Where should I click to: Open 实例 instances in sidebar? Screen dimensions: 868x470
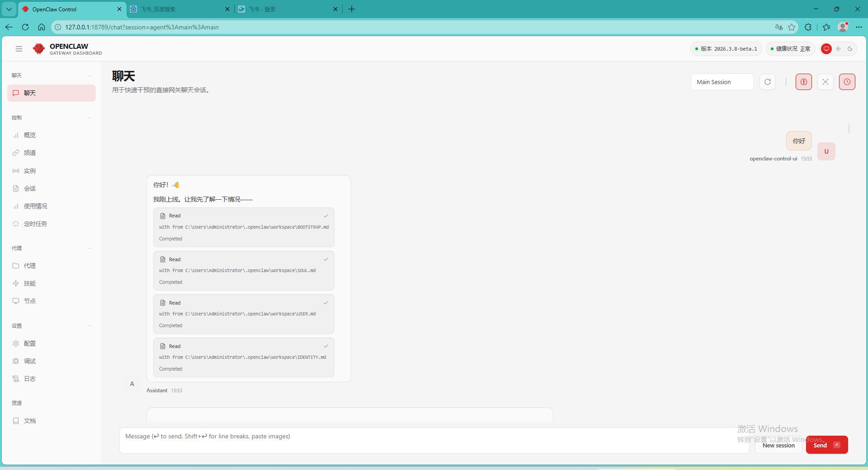tap(52, 171)
